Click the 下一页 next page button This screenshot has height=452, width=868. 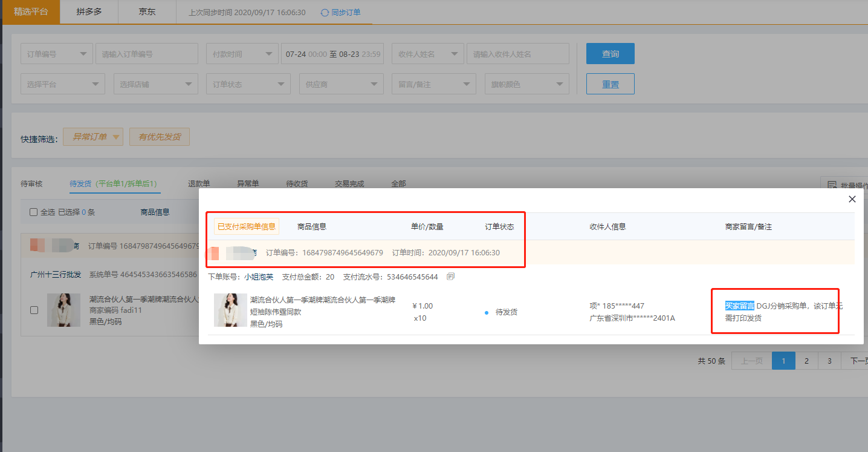(855, 361)
